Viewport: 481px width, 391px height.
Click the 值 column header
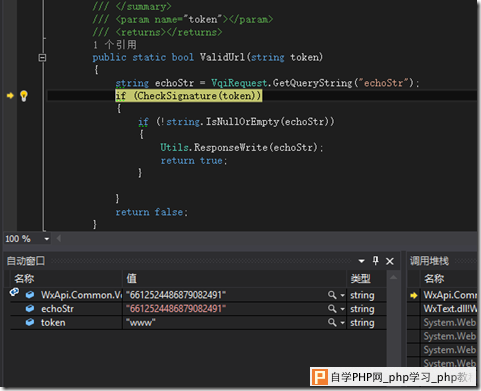click(131, 278)
